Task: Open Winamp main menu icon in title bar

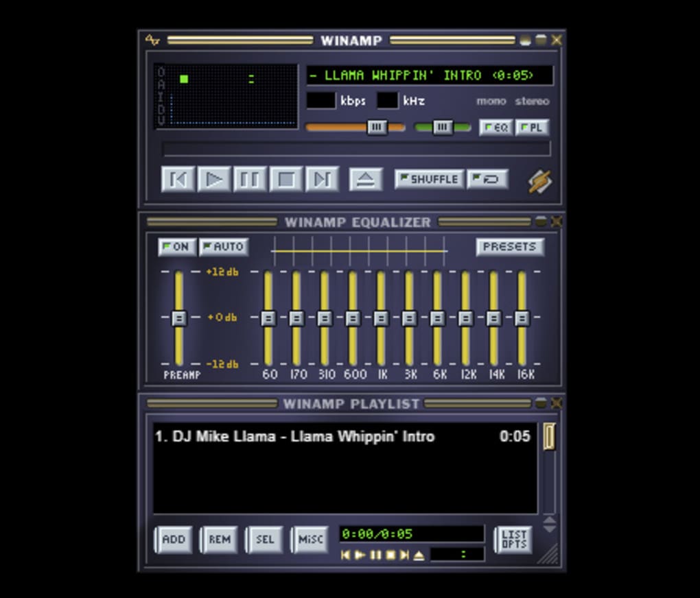Action: click(x=152, y=40)
